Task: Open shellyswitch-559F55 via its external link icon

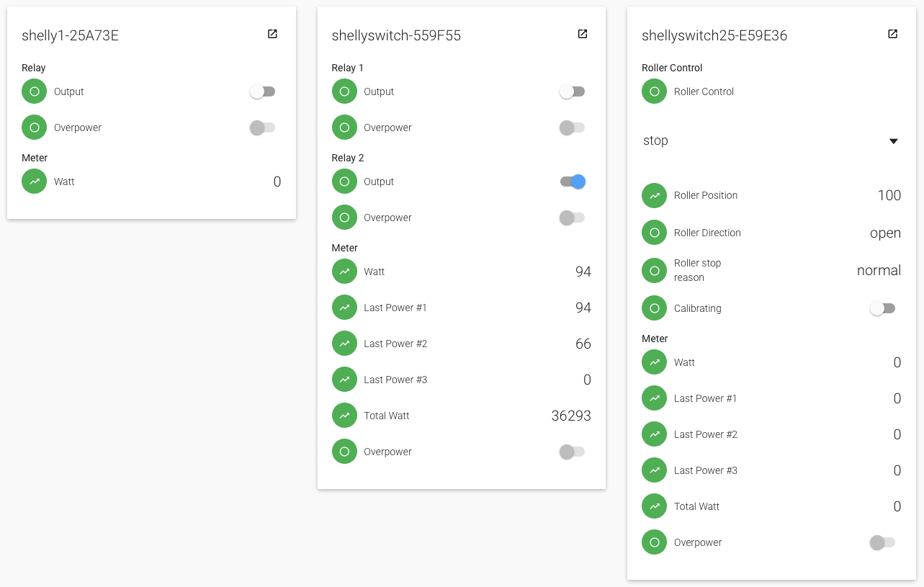Action: coord(583,34)
